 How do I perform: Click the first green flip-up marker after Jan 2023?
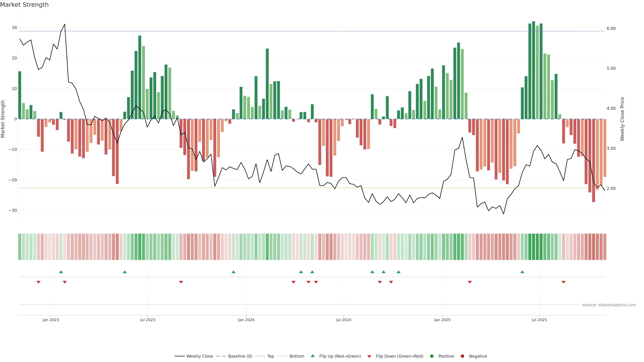61,272
